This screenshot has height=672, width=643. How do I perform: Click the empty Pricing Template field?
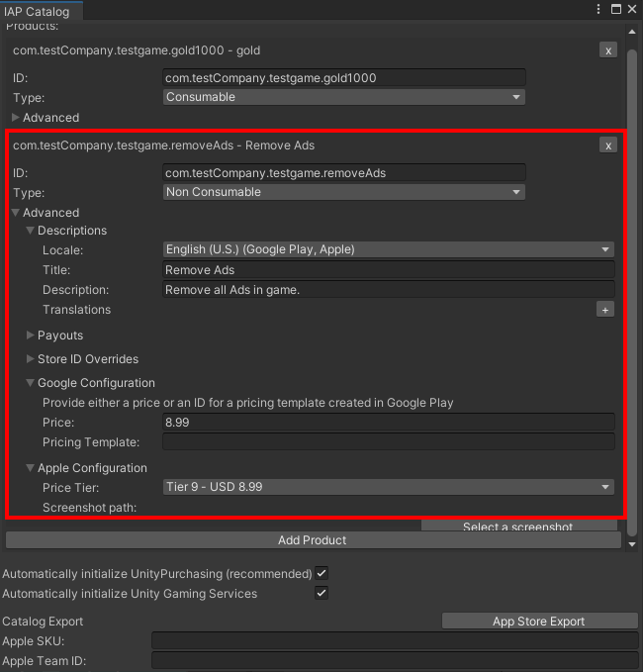pos(389,441)
